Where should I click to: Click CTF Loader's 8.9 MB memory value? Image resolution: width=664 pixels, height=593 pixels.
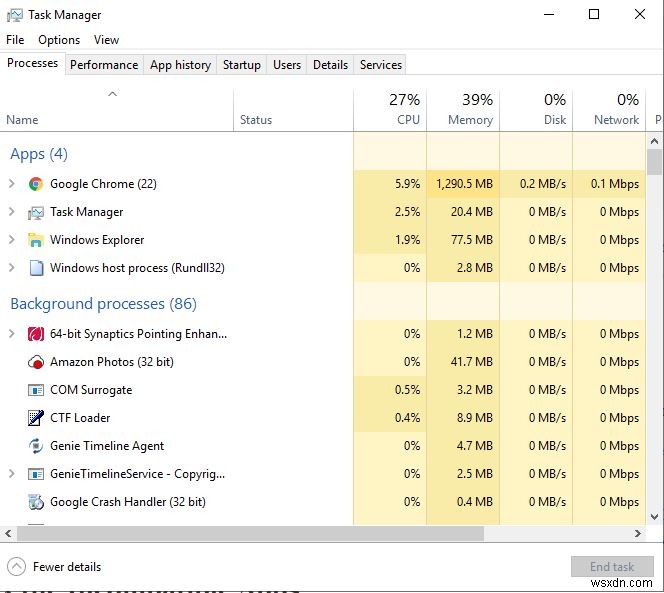475,418
